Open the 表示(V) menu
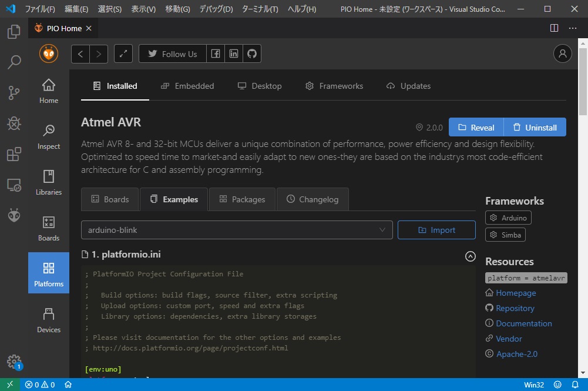The height and width of the screenshot is (391, 588). (143, 9)
